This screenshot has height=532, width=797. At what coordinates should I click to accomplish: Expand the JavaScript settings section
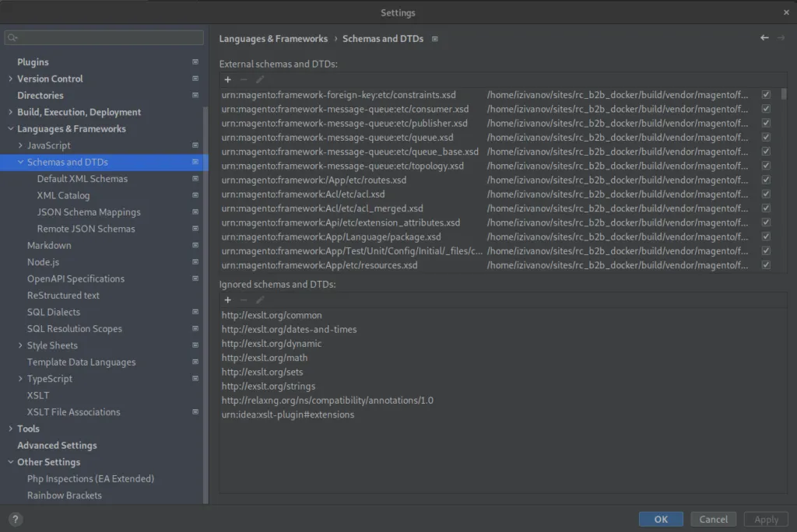20,145
